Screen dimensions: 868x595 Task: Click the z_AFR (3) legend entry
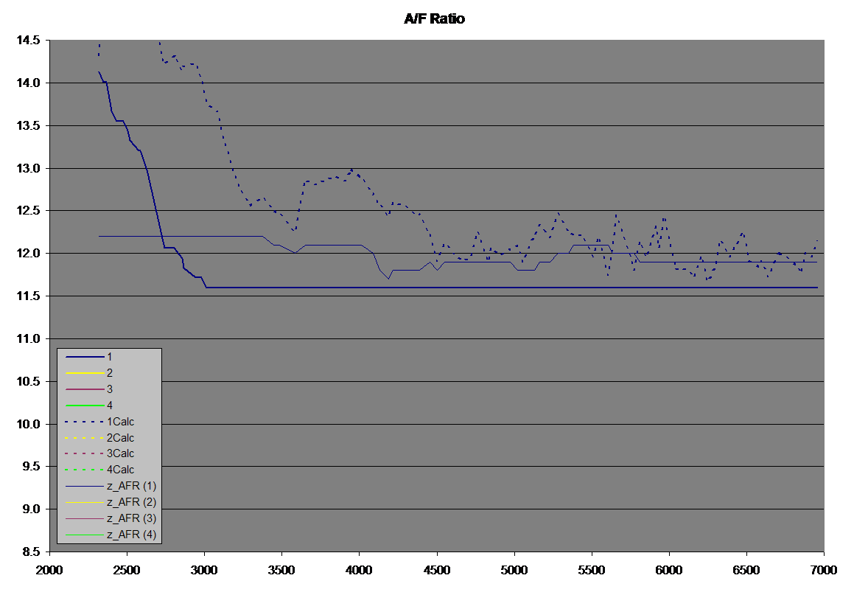131,518
